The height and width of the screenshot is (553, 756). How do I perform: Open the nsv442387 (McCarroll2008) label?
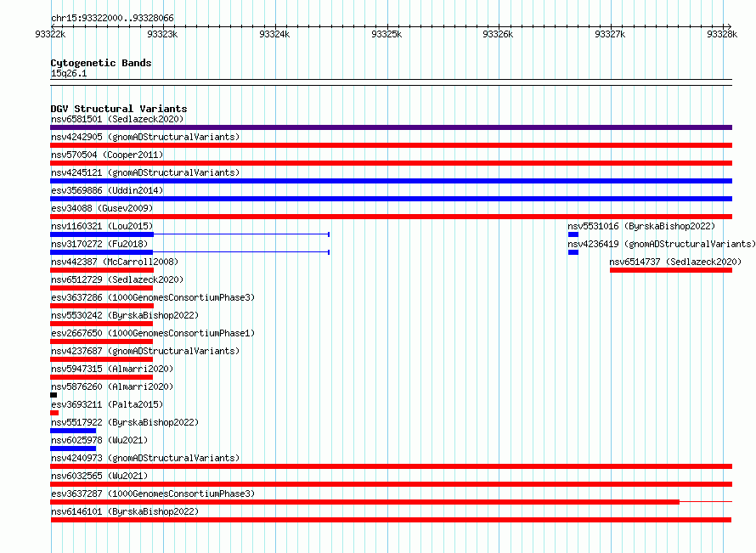pyautogui.click(x=115, y=262)
